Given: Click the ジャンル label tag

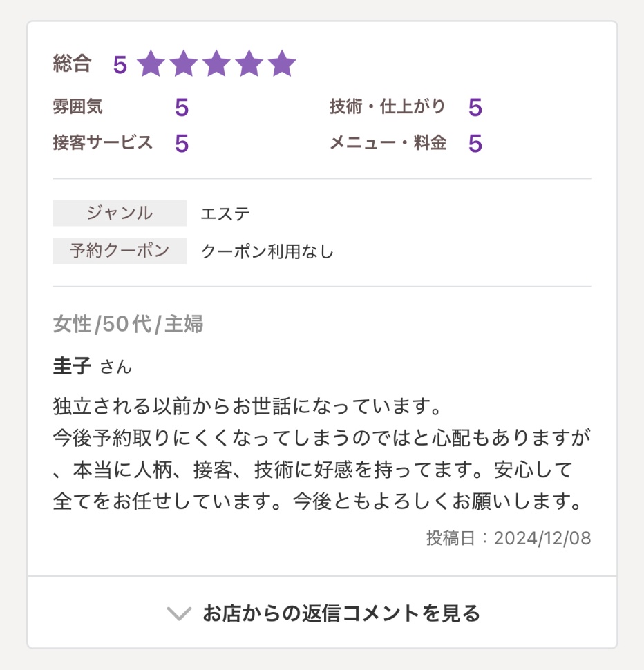Looking at the screenshot, I should click(x=120, y=213).
